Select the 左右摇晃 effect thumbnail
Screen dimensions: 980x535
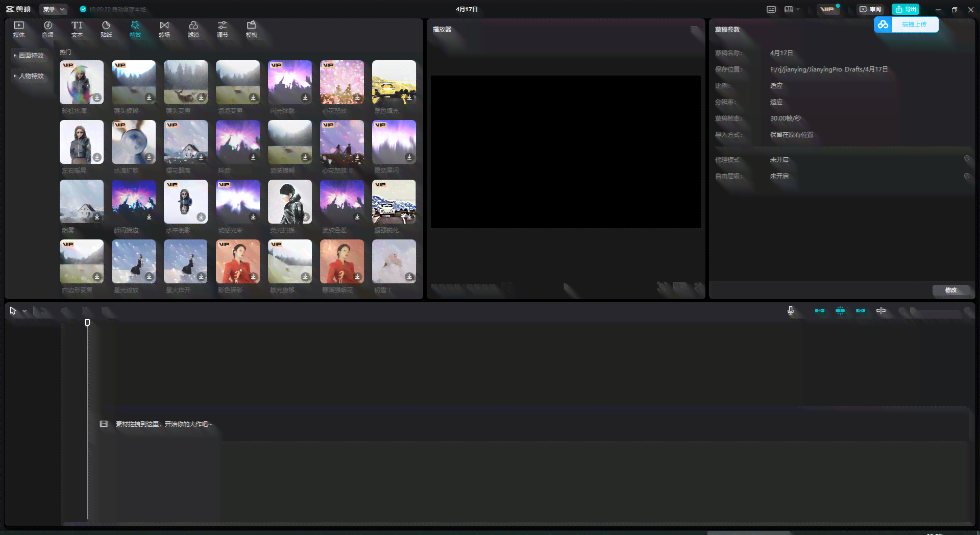pos(82,142)
